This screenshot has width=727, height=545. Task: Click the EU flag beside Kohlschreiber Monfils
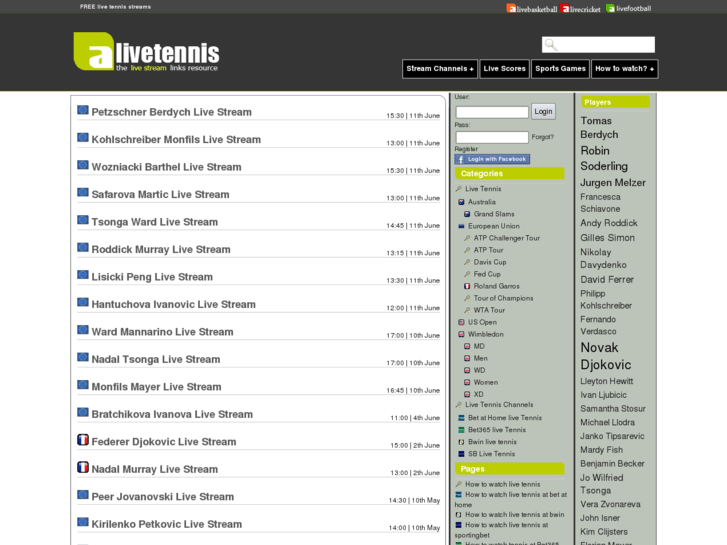[x=83, y=137]
